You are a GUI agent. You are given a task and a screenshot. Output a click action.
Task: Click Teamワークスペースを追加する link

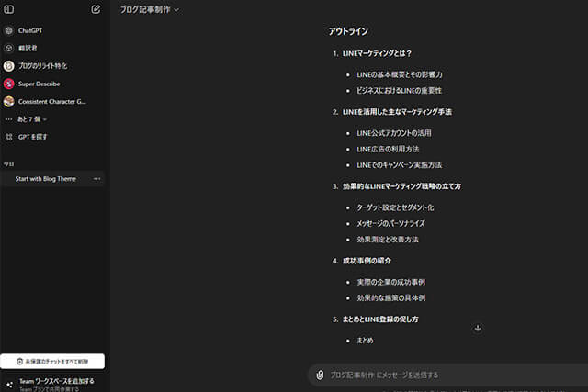tap(55, 380)
